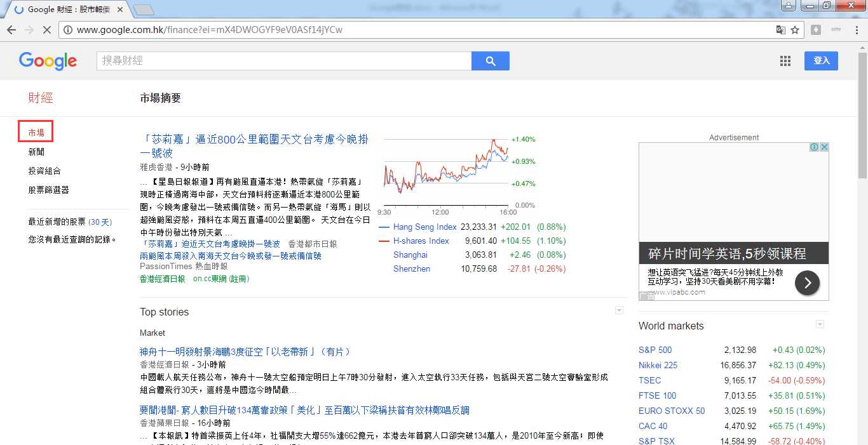This screenshot has width=868, height=445.
Task: Click the 碎片时间学英语 advertisement banner
Action: (733, 221)
